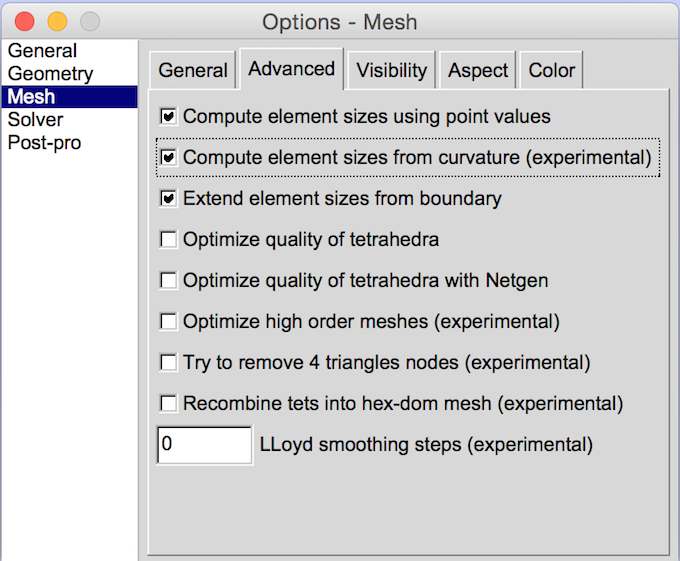Click the LLoyd smoothing steps input field
The height and width of the screenshot is (561, 680).
point(205,445)
